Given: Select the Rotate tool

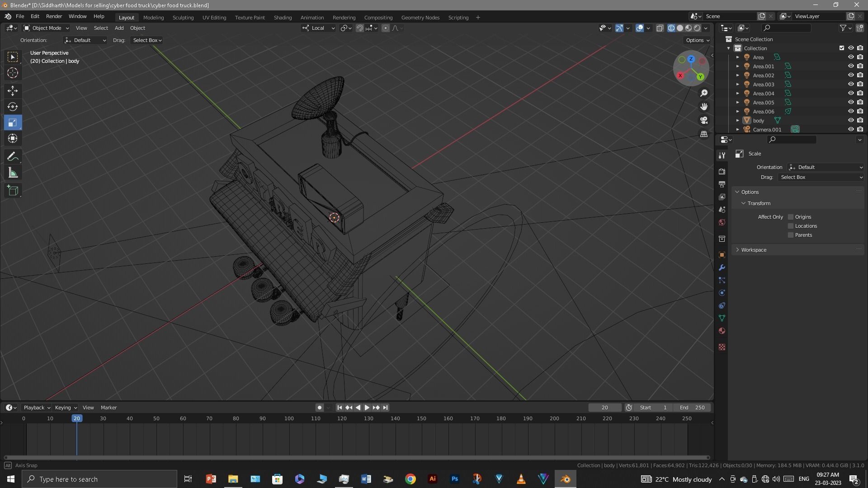Looking at the screenshot, I should (x=13, y=107).
